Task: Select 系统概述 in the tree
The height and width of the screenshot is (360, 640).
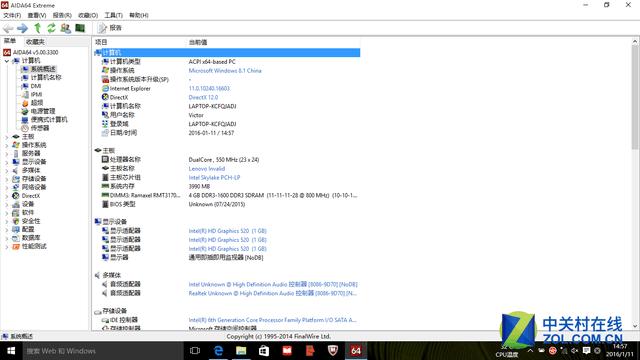Action: pyautogui.click(x=43, y=69)
